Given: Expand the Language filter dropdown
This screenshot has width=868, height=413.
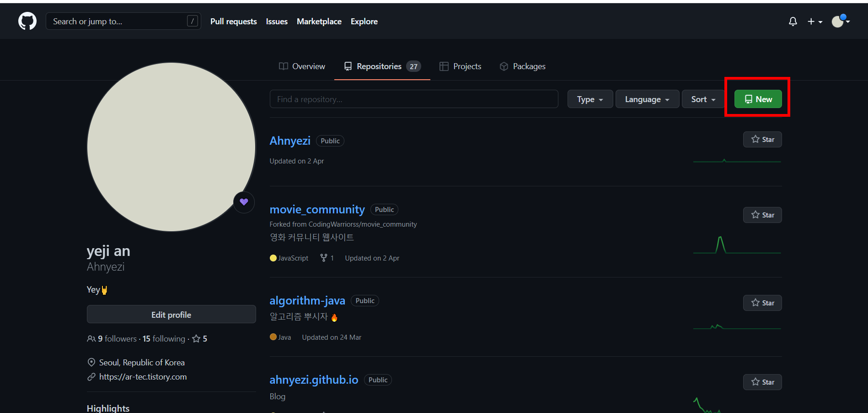Looking at the screenshot, I should pos(647,99).
